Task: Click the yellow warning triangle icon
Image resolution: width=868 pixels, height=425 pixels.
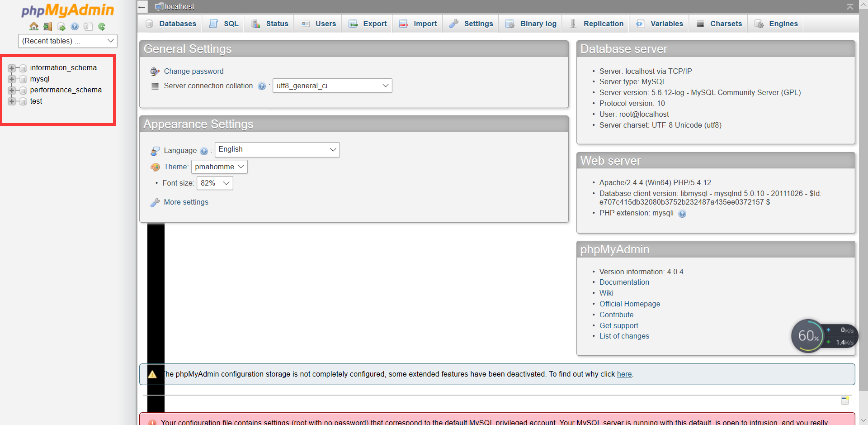Action: coord(152,374)
